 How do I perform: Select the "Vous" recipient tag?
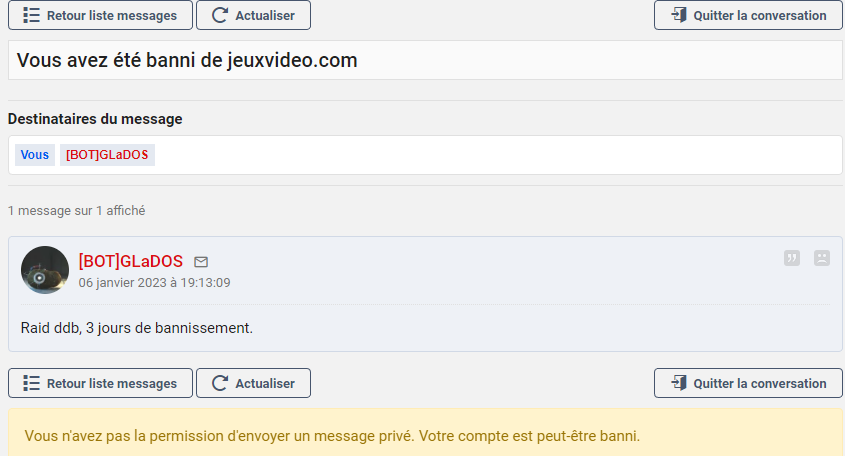[x=35, y=155]
